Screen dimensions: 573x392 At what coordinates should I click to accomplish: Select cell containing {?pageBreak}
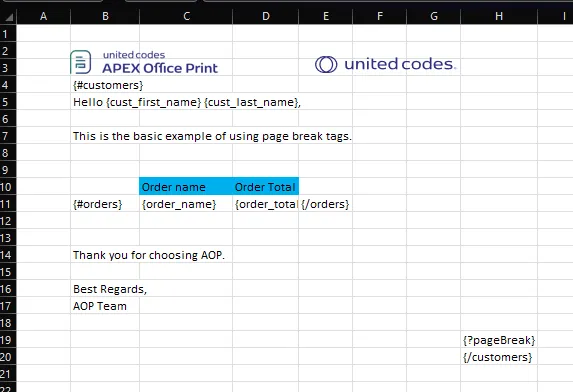tap(499, 340)
